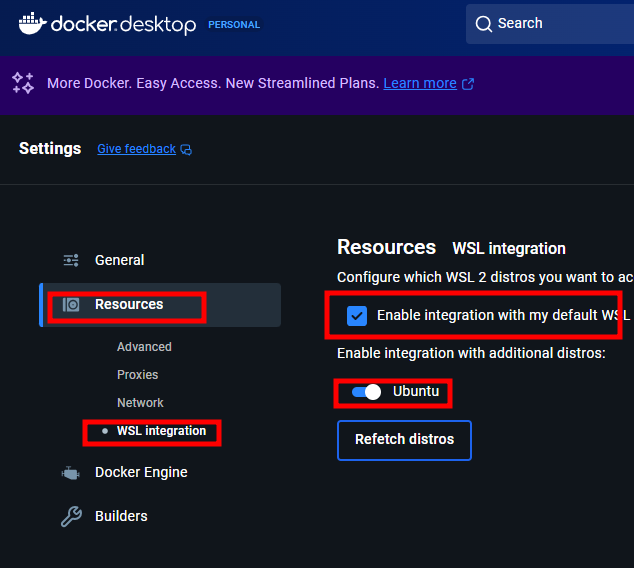
Task: Open the Learn more link
Action: pos(420,83)
